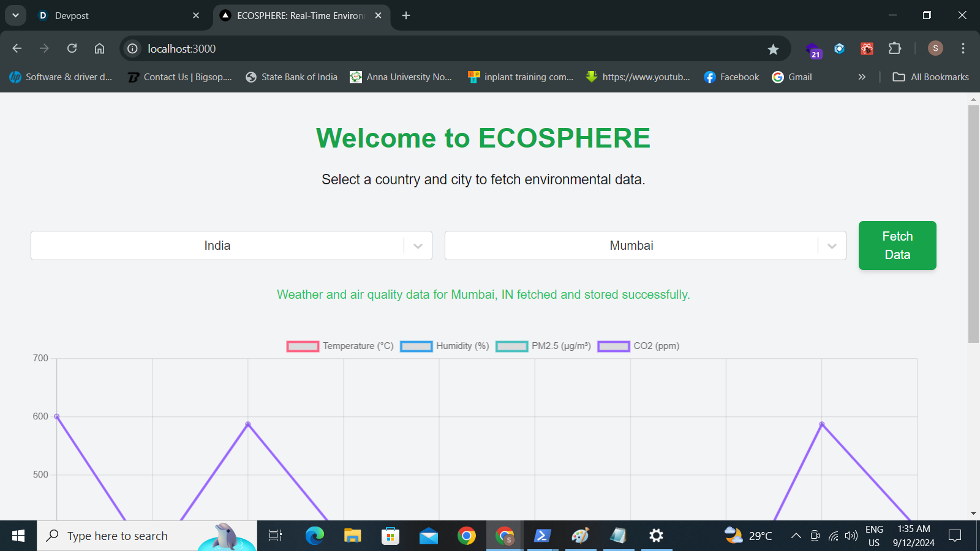
Task: Toggle the PM2.5 legend item
Action: (543, 347)
